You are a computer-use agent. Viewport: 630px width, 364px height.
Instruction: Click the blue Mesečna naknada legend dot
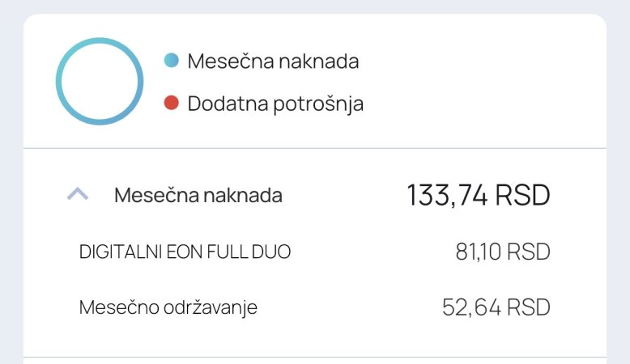(171, 61)
